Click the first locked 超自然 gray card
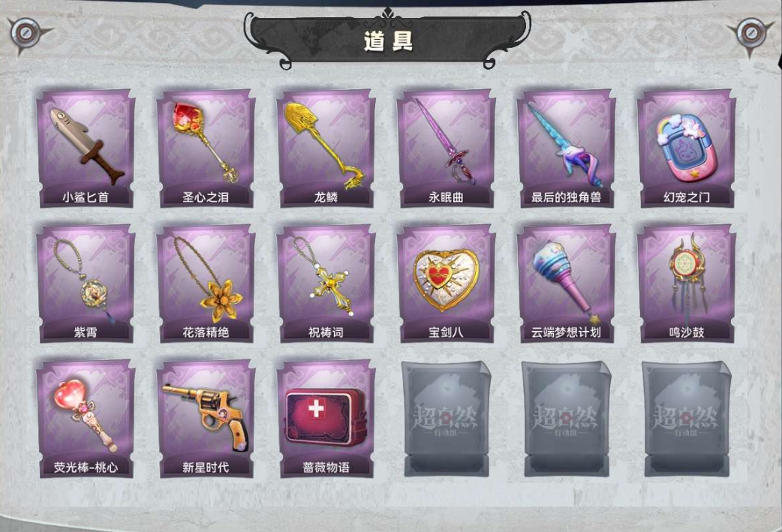The image size is (782, 532). [x=446, y=418]
